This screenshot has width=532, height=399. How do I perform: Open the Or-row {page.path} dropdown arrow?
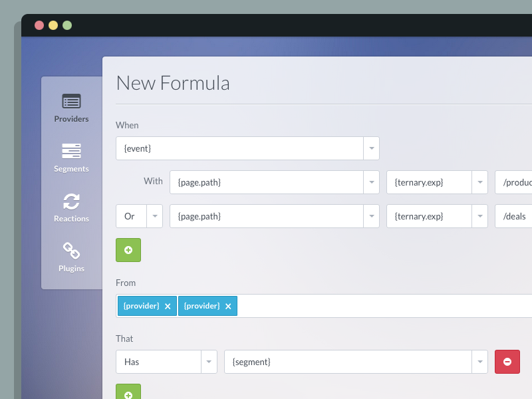[372, 216]
